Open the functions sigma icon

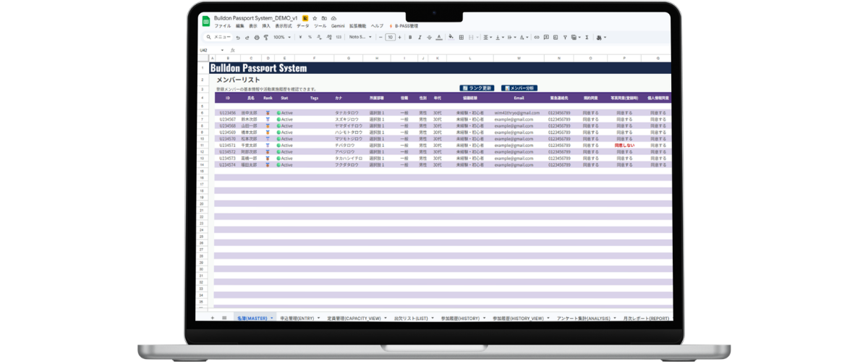[587, 37]
